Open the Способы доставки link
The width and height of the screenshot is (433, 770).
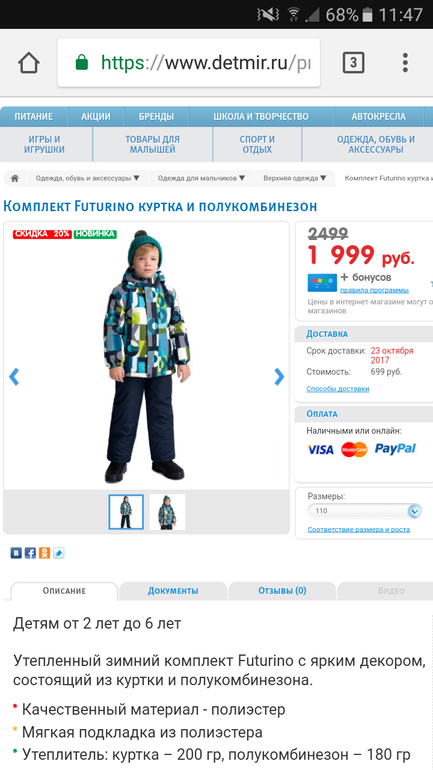pyautogui.click(x=338, y=389)
